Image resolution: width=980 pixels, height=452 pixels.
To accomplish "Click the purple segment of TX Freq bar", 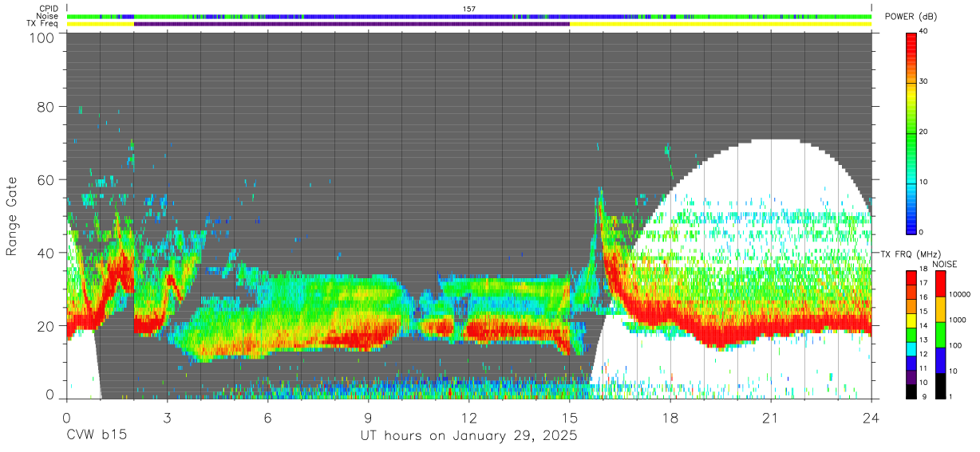I will (x=352, y=24).
